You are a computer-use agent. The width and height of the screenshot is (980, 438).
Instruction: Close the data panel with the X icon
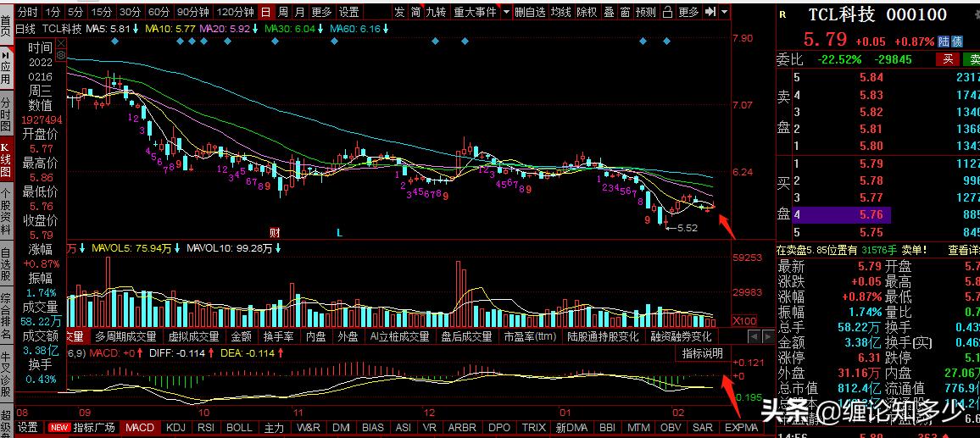click(x=61, y=44)
